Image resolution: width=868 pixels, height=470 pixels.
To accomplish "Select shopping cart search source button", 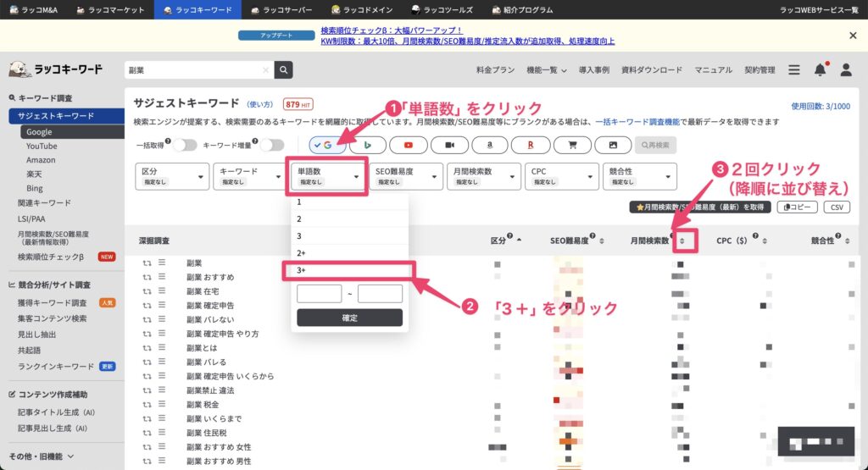I will coord(572,145).
